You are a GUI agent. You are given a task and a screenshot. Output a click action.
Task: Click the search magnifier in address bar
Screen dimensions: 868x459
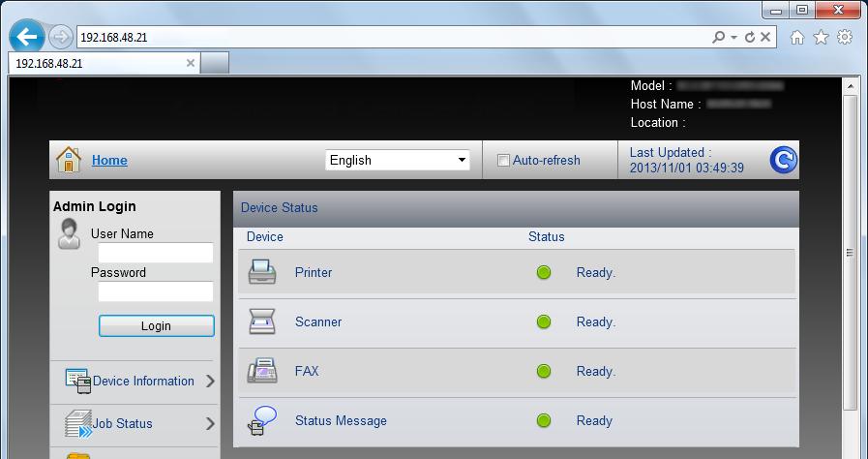[719, 37]
